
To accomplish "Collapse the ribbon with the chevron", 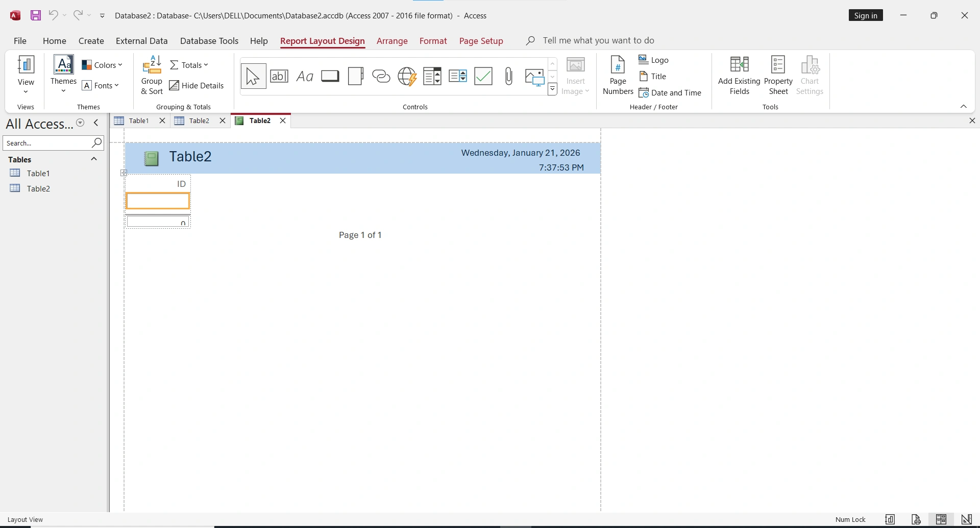I will coord(964,106).
